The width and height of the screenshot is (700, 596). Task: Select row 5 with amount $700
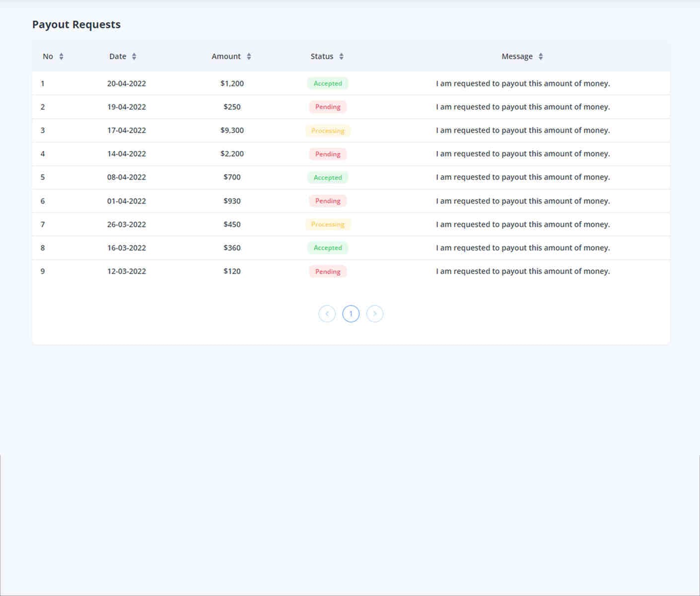231,177
